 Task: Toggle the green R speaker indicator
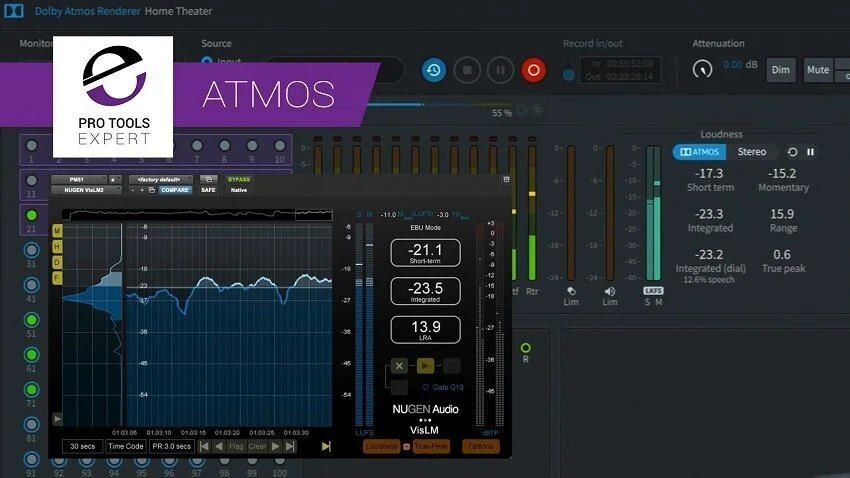525,347
